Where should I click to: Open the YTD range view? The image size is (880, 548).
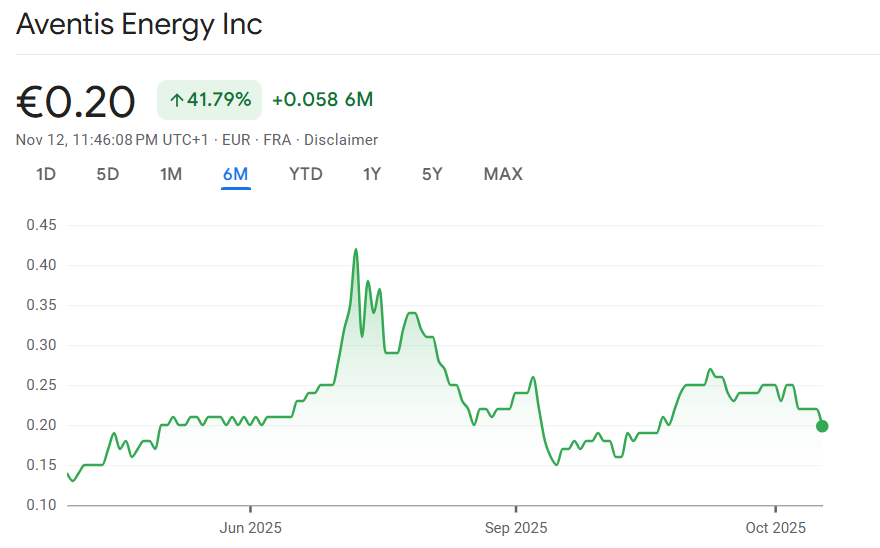[306, 174]
